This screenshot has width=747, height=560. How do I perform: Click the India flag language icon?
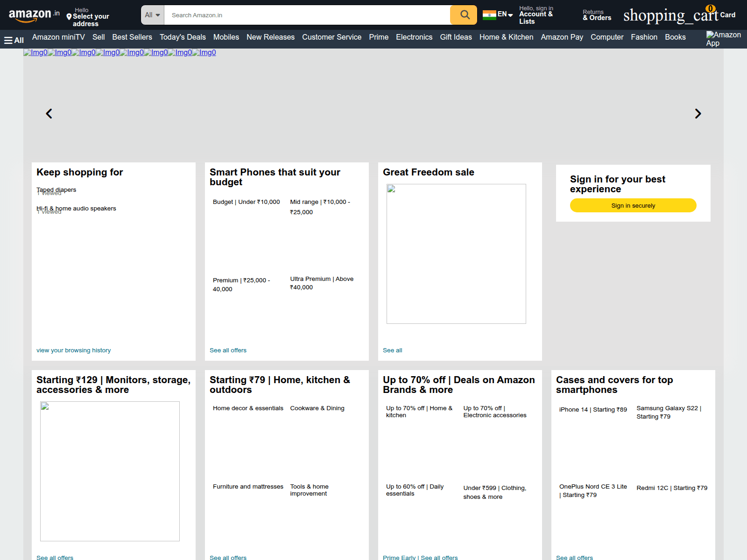point(489,15)
